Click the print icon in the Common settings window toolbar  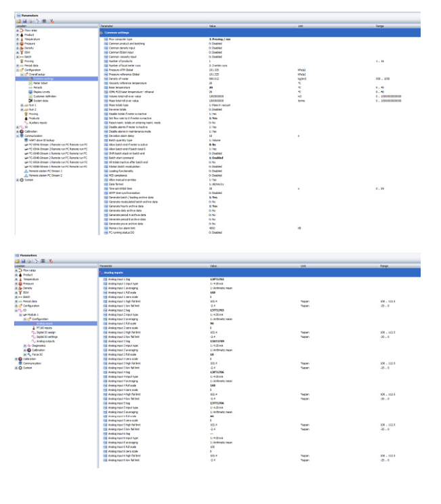click(31, 21)
